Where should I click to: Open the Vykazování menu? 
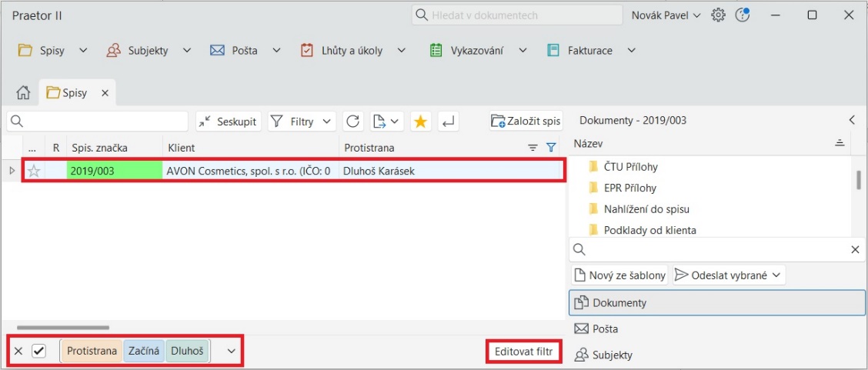(477, 51)
